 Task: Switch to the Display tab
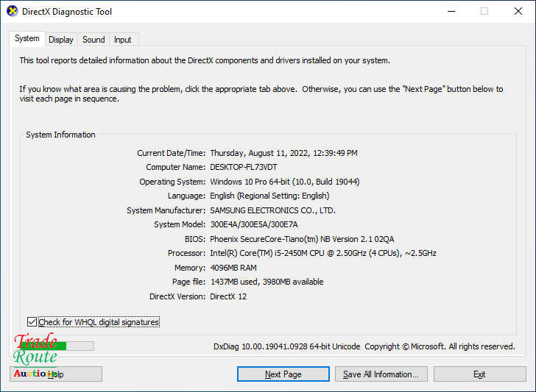pos(61,40)
